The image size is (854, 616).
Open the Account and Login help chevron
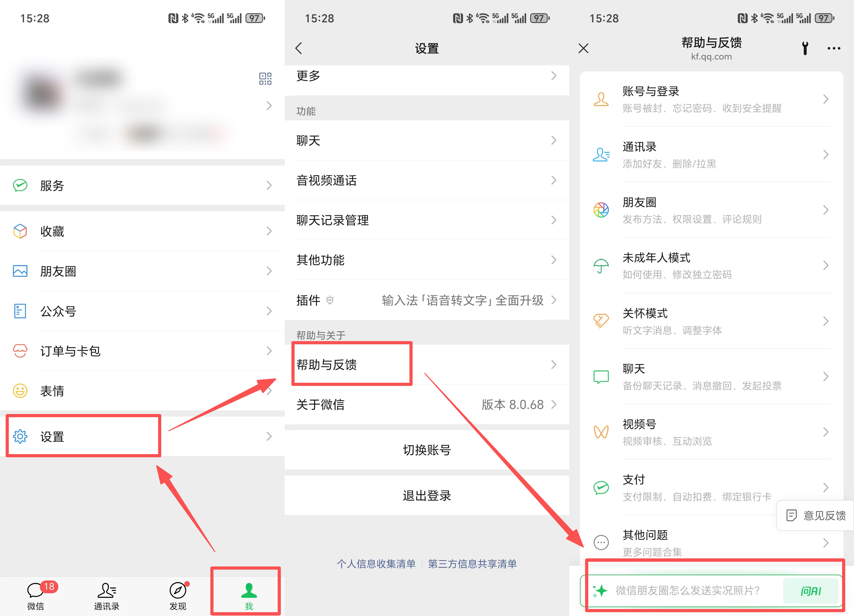click(x=825, y=99)
